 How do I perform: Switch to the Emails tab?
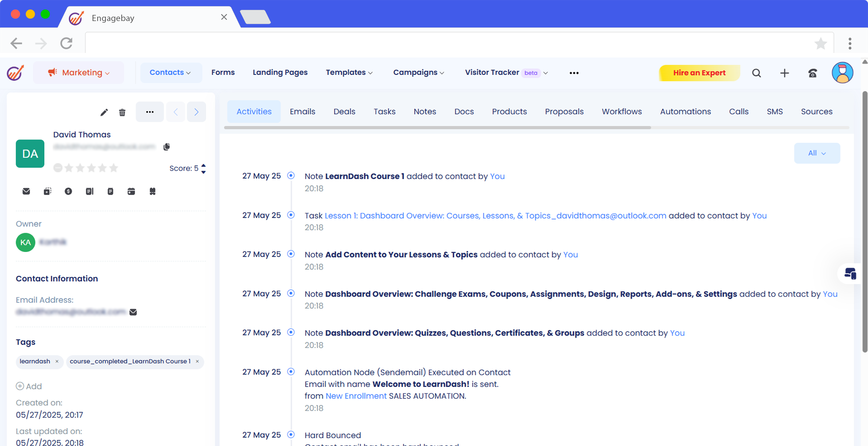coord(302,112)
